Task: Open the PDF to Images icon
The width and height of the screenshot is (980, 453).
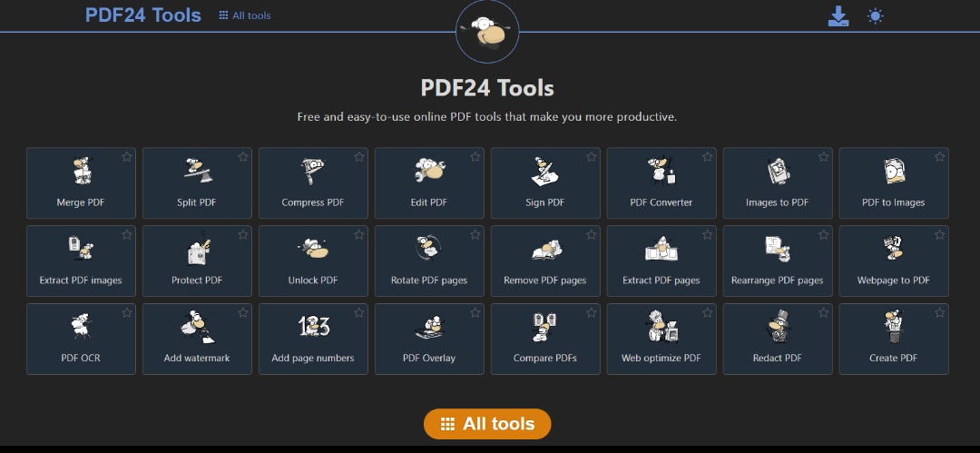Action: coord(894,170)
